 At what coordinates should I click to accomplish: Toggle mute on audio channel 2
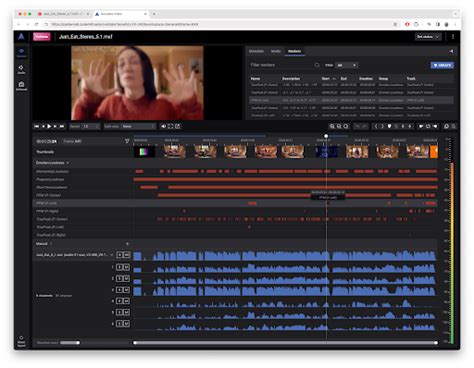[126, 278]
